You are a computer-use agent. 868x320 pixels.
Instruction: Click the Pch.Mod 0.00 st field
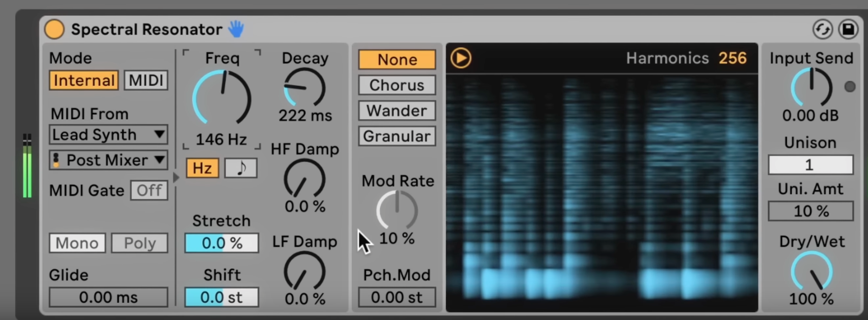[x=397, y=297]
